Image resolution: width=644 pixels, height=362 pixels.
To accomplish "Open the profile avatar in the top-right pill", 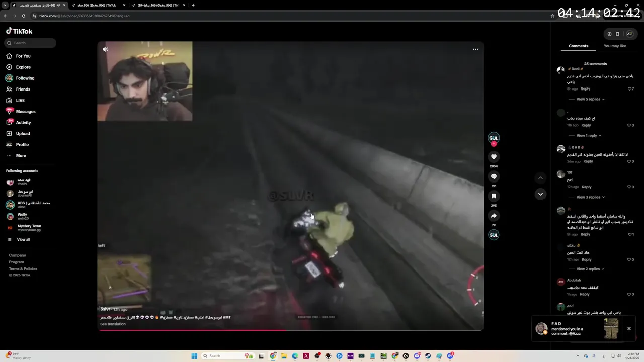I will (x=629, y=34).
